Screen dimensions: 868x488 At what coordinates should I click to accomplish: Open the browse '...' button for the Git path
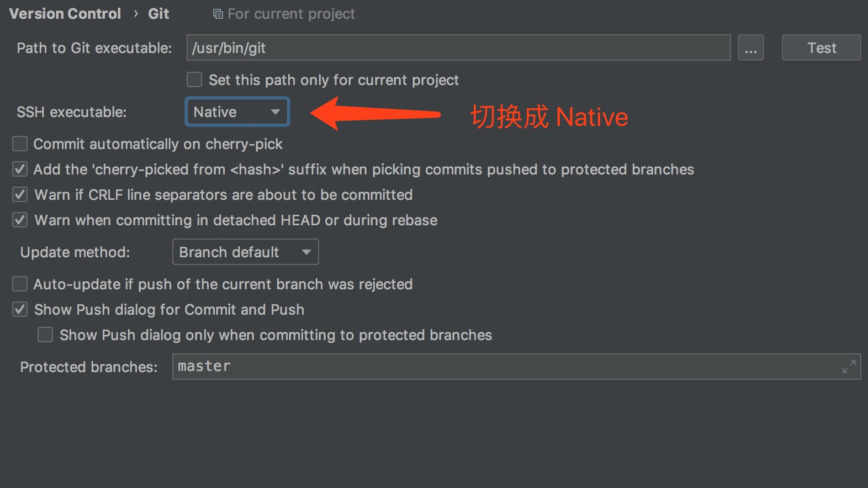pyautogui.click(x=750, y=48)
